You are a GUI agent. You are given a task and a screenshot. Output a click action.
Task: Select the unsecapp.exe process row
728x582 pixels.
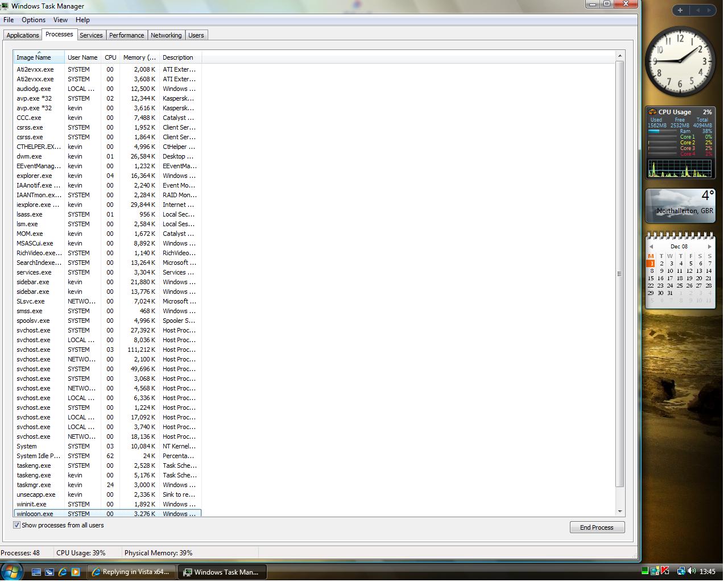coord(107,494)
